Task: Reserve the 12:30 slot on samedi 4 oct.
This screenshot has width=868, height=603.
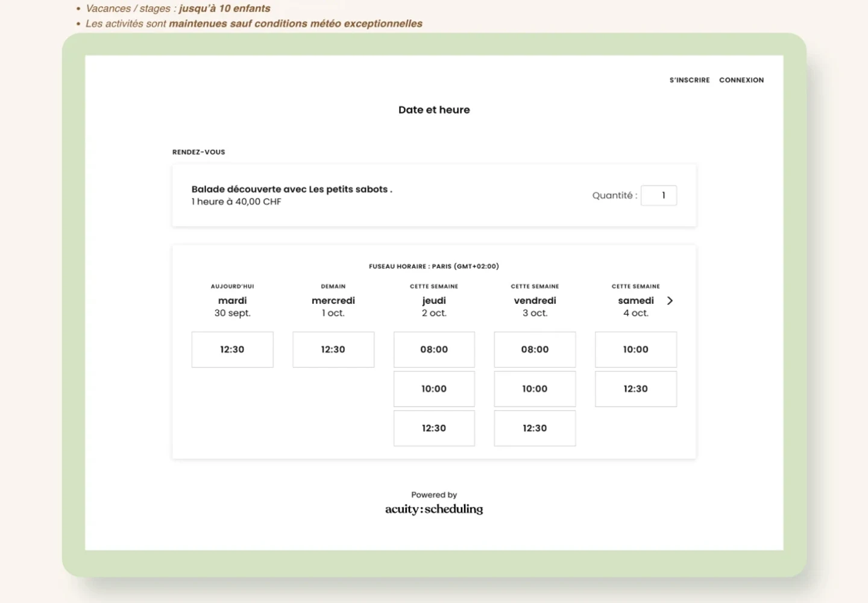Action: click(x=636, y=389)
